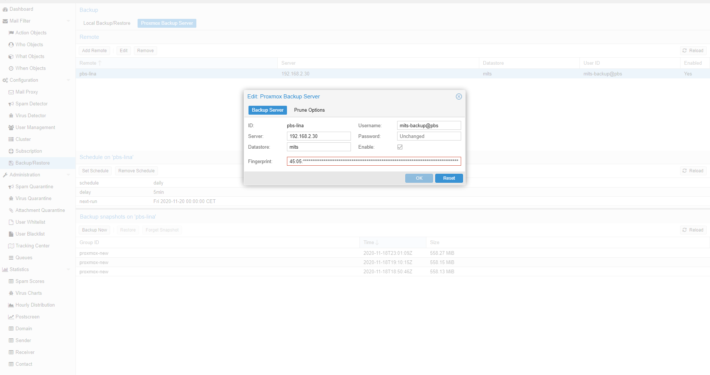
Task: Sort by the Size column header
Action: point(568,242)
